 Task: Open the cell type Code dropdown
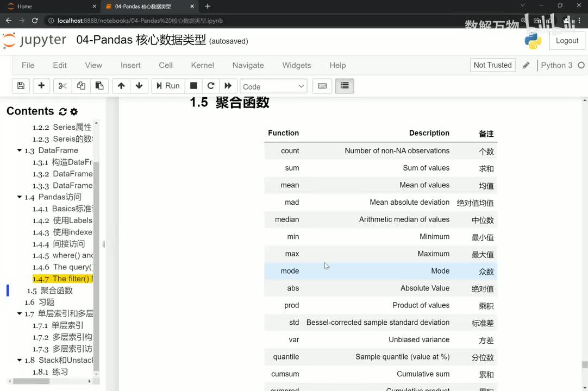273,86
